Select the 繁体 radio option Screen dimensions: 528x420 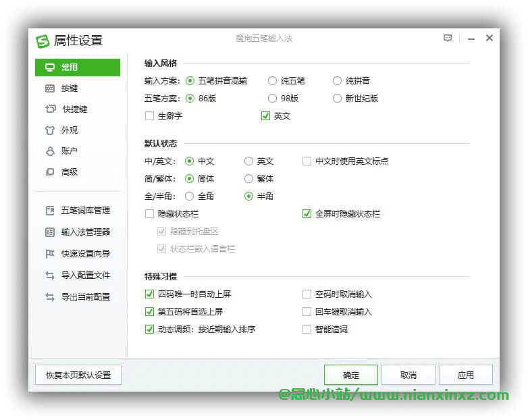[x=249, y=178]
